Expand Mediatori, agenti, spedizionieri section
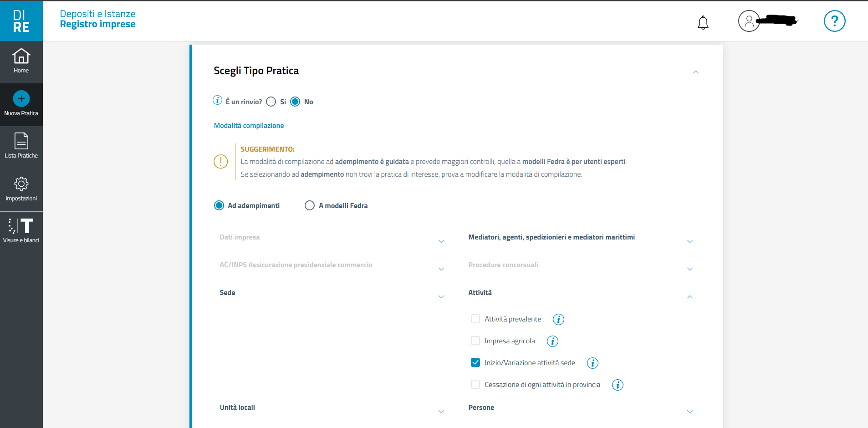Screen dimensions: 868x428 (689, 241)
